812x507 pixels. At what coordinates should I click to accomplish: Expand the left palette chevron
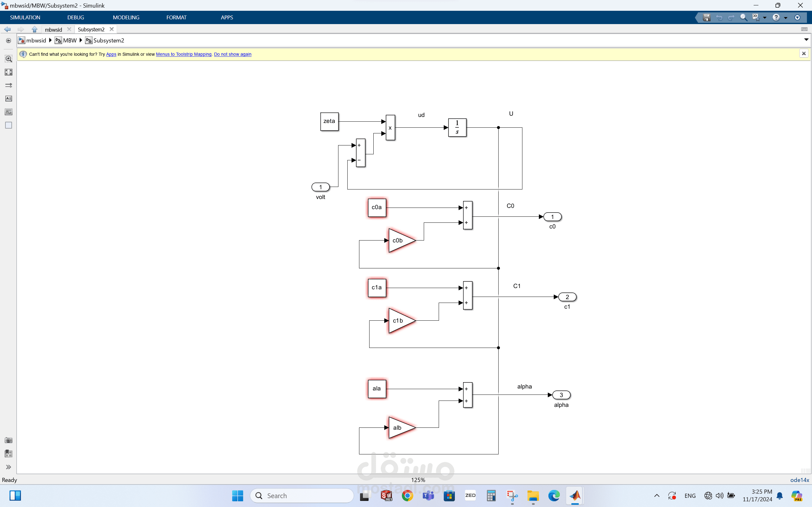8,467
